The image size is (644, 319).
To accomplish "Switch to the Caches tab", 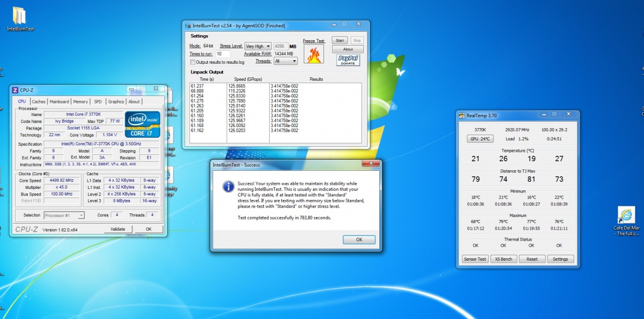I will click(x=39, y=101).
